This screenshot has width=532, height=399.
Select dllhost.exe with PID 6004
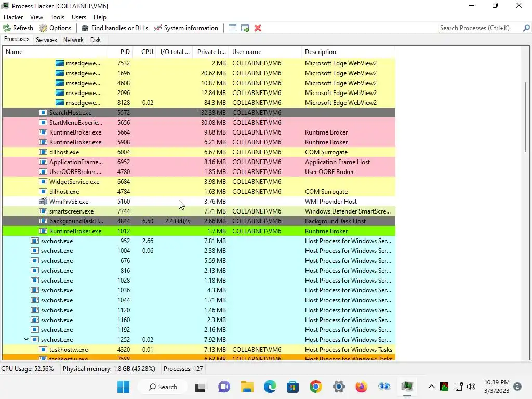199,152
